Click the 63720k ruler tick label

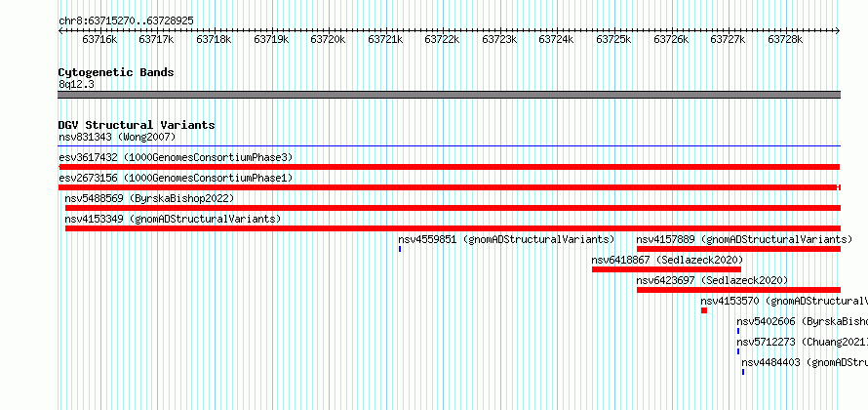click(x=329, y=39)
